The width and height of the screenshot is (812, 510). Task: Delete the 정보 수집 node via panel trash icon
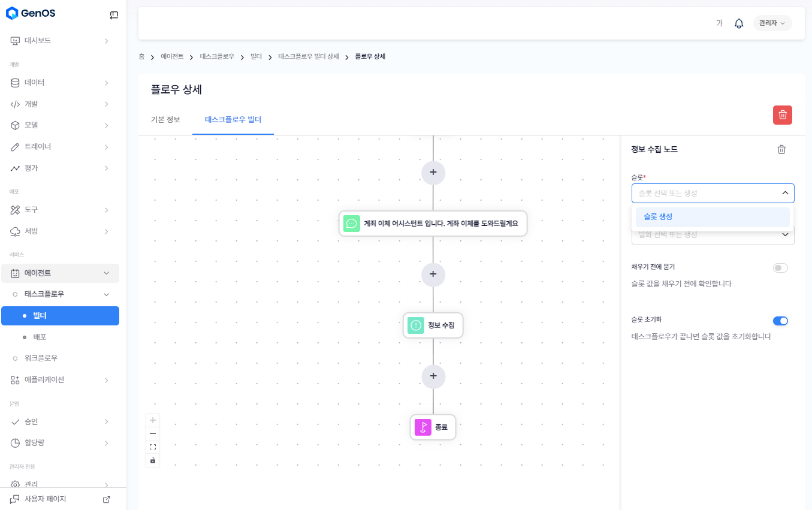click(x=781, y=150)
